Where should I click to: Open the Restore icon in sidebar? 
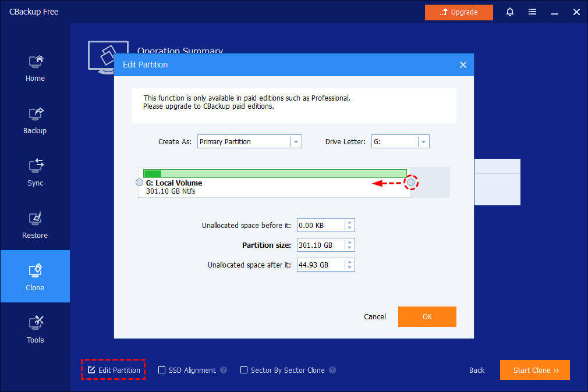tap(35, 219)
